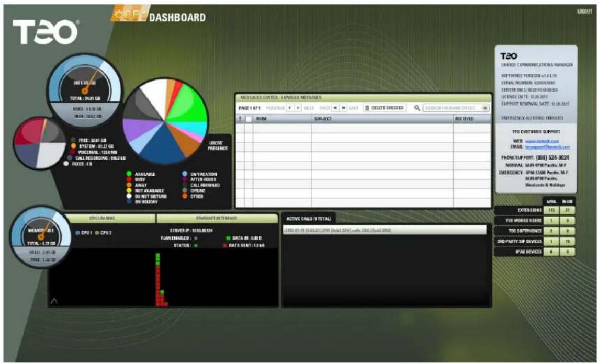598x364 pixels.
Task: Go to next message with right arrow
Action: (x=298, y=108)
